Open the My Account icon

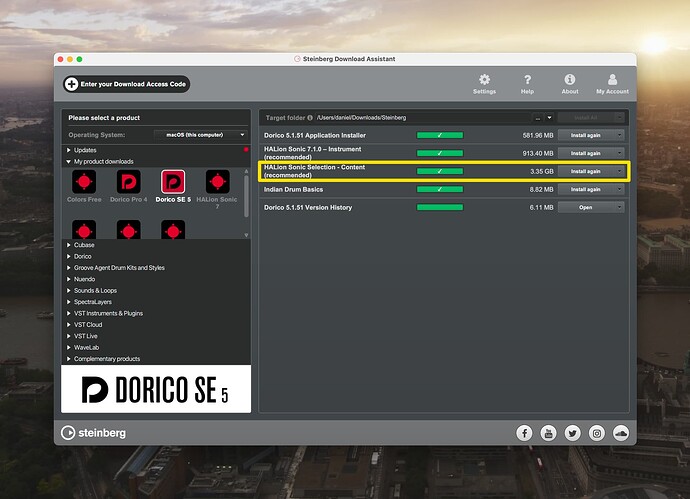pyautogui.click(x=612, y=79)
